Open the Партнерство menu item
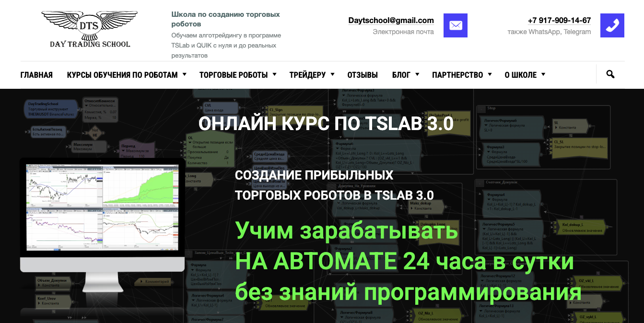Viewport: 644px width, 323px height. pyautogui.click(x=457, y=75)
